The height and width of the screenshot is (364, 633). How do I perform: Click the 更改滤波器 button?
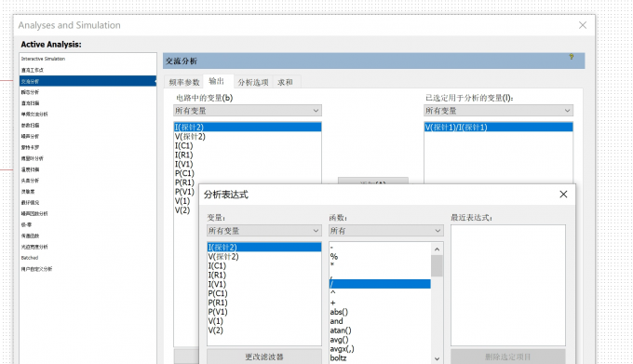264,357
